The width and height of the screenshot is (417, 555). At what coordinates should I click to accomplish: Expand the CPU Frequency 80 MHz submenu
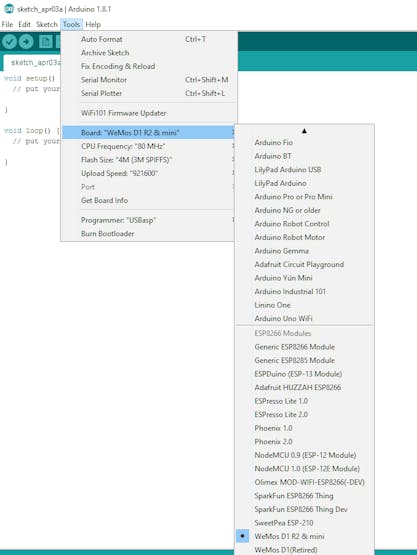pos(148,146)
